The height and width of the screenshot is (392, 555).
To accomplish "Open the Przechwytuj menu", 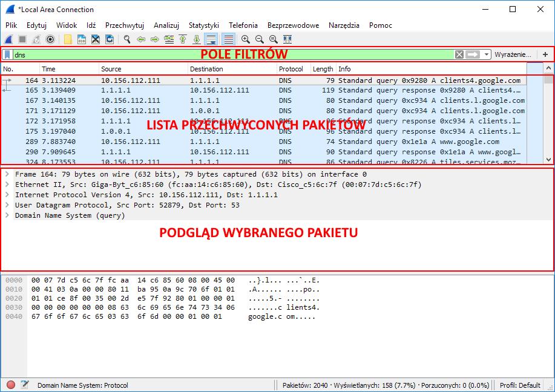I will (x=125, y=25).
